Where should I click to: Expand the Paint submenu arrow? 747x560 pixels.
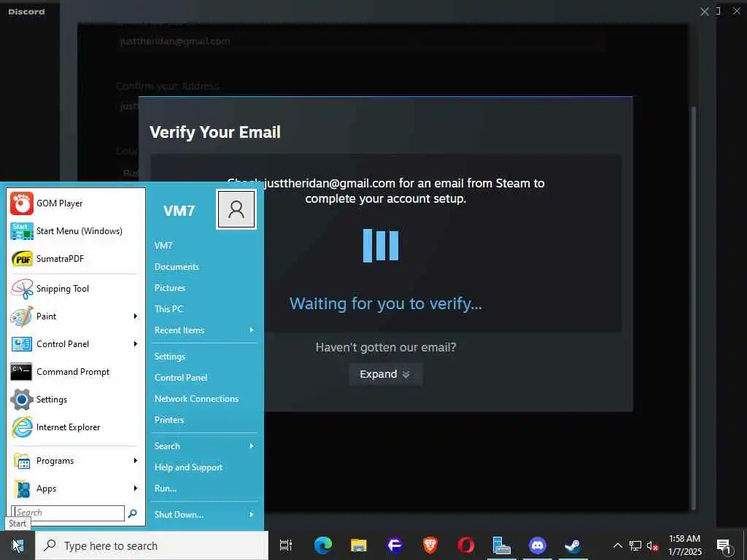[x=135, y=316]
